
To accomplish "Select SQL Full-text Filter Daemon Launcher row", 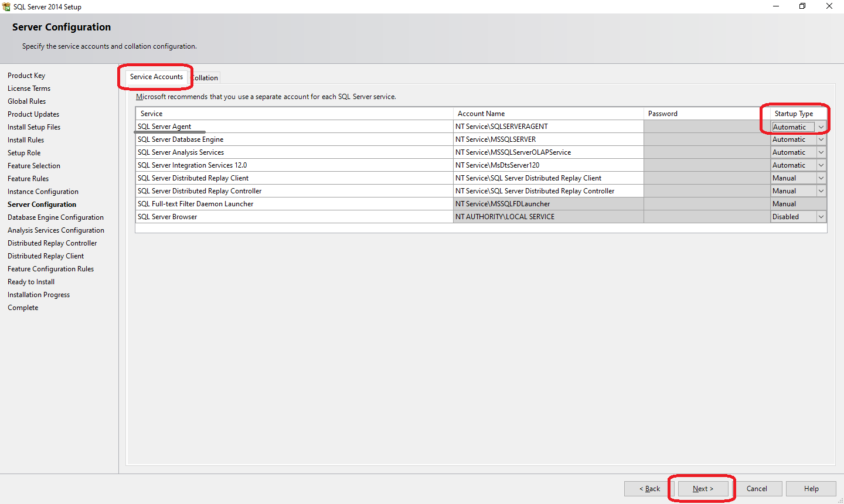I will tap(294, 204).
